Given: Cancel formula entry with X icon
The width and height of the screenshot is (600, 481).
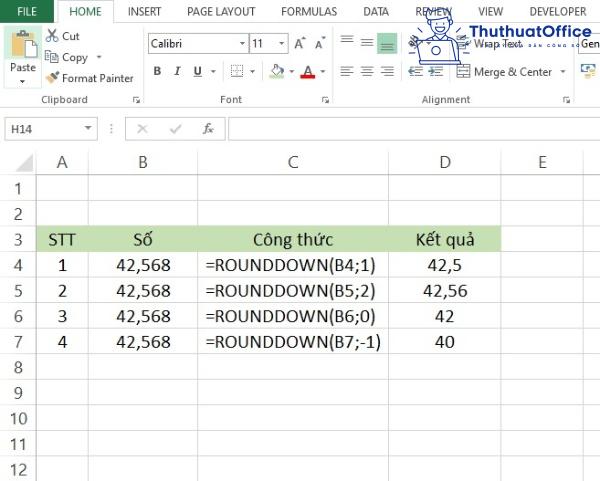Looking at the screenshot, I should 142,129.
